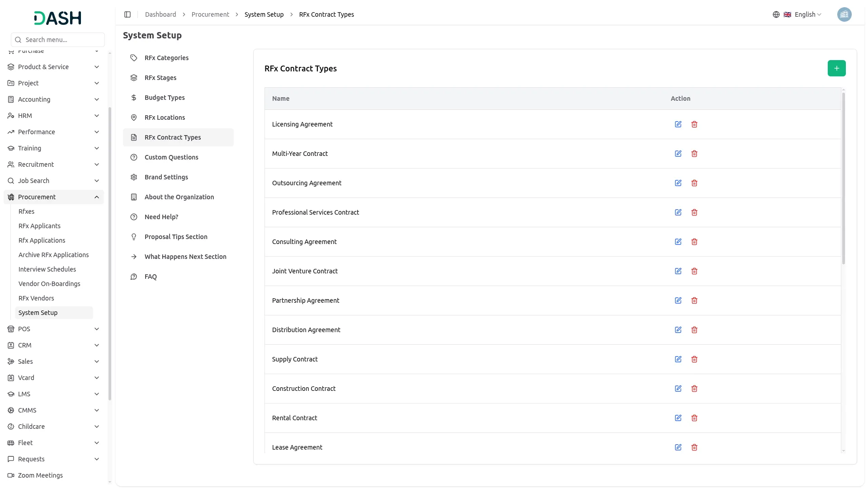868x488 pixels.
Task: Edit the Consulting Agreement row
Action: 678,242
